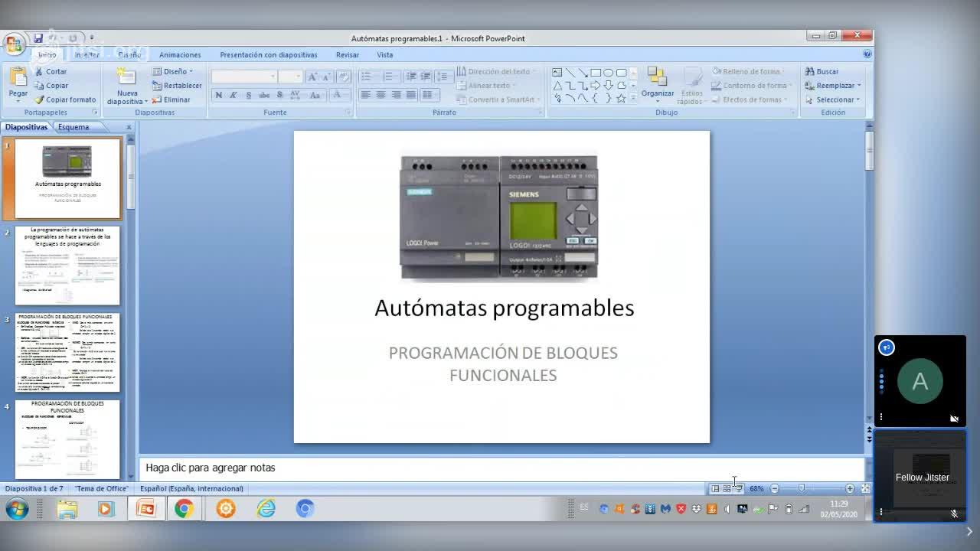The width and height of the screenshot is (980, 551).
Task: Open the Vista ribbon tab
Action: click(x=385, y=55)
